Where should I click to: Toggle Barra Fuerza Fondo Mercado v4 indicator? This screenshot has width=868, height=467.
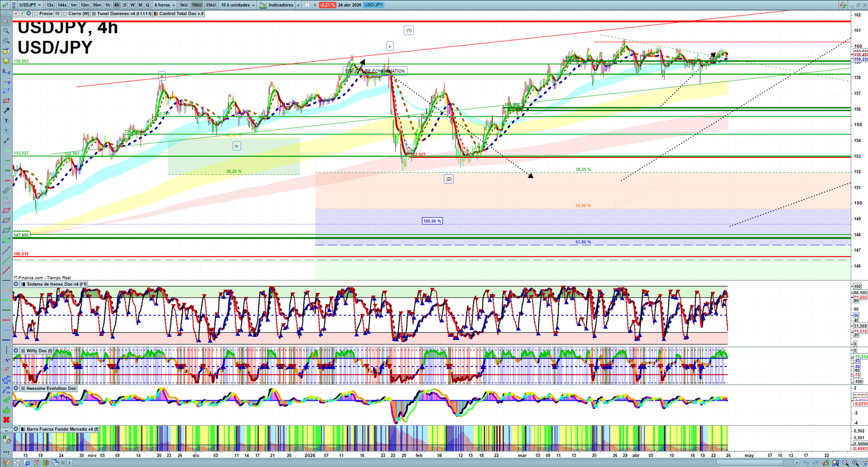(x=23, y=429)
